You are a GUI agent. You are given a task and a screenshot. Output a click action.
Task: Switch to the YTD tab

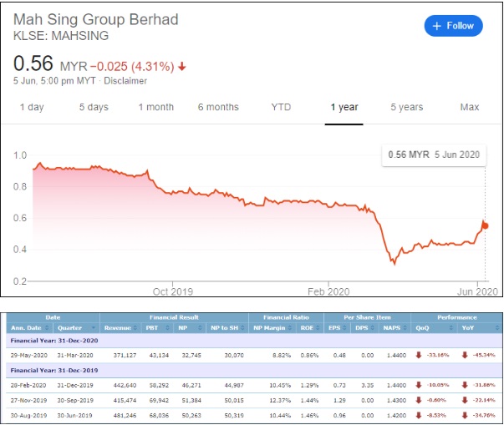coord(282,107)
